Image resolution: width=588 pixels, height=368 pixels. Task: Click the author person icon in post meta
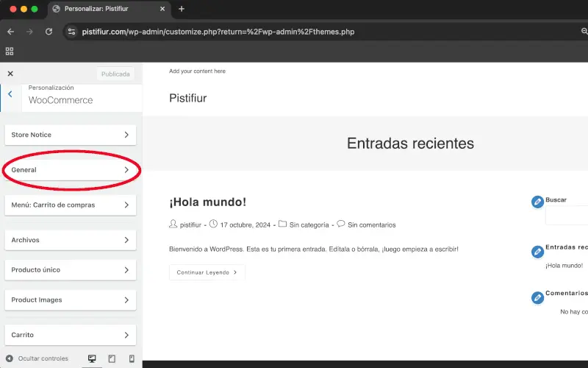(x=173, y=224)
